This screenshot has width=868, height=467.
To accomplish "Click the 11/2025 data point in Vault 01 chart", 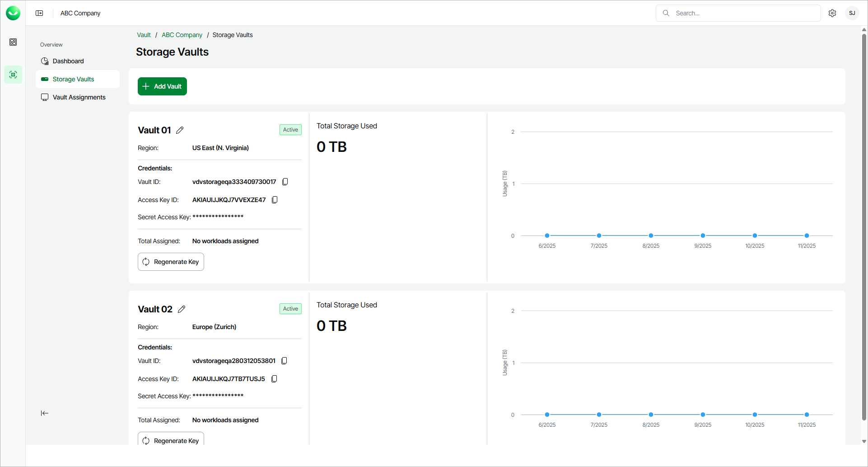I will click(x=807, y=236).
